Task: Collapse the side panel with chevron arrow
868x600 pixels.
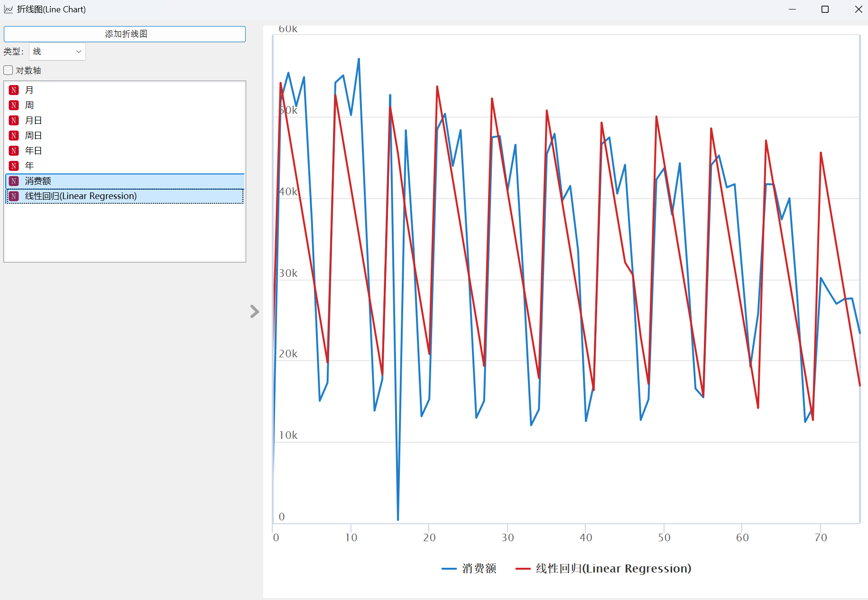Action: pos(255,311)
